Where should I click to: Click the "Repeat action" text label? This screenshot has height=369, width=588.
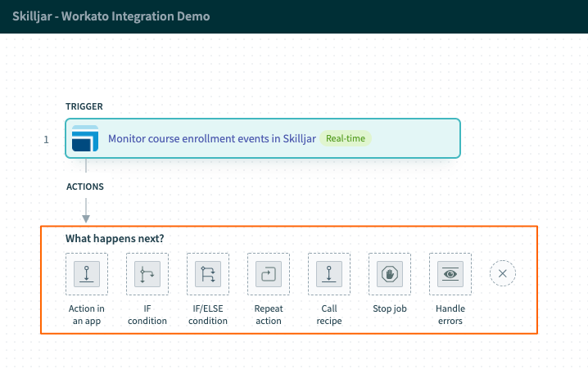point(269,314)
